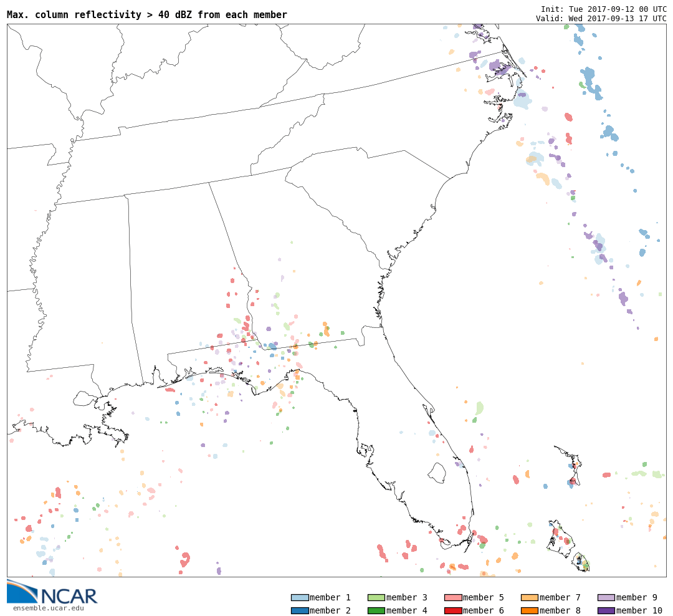Click the 'member 6' legend label
673x616 pixels.
point(484,610)
